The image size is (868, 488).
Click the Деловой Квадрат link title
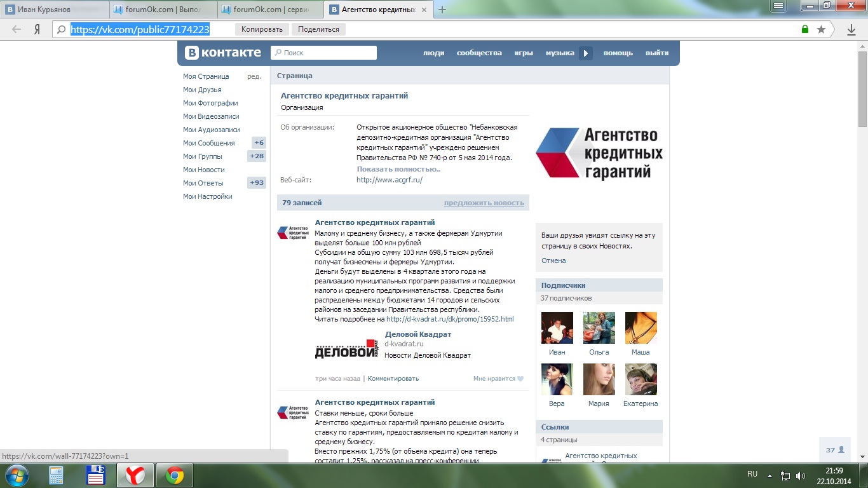418,334
